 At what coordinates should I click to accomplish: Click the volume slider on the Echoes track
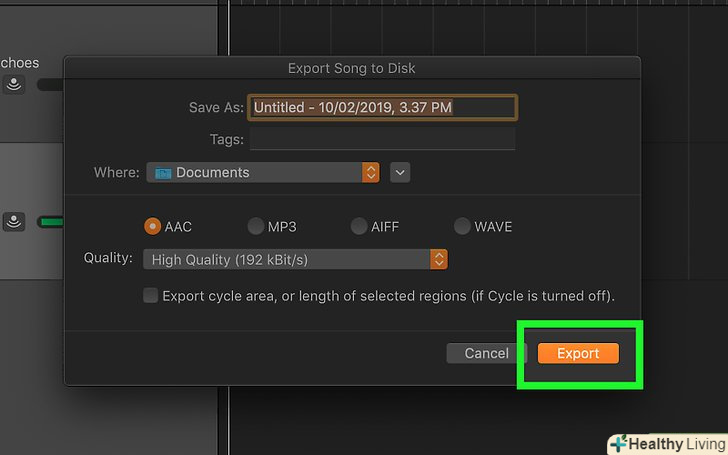pyautogui.click(x=50, y=85)
